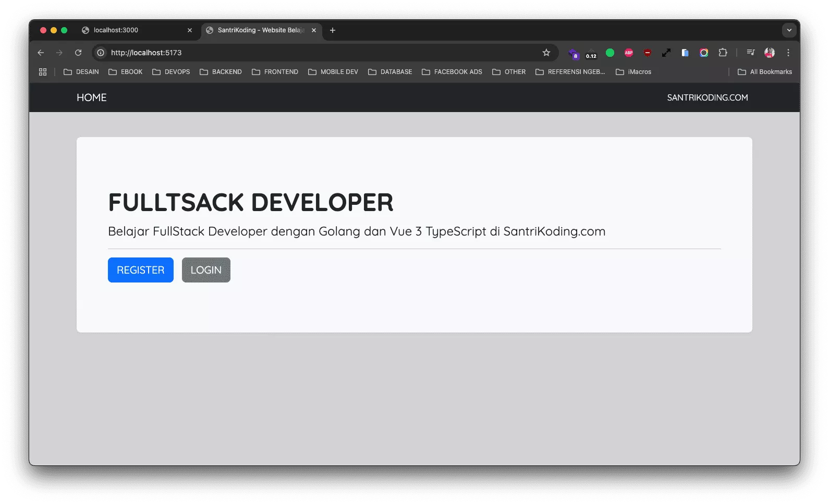Open the EBOOK bookmarks folder

click(x=126, y=72)
